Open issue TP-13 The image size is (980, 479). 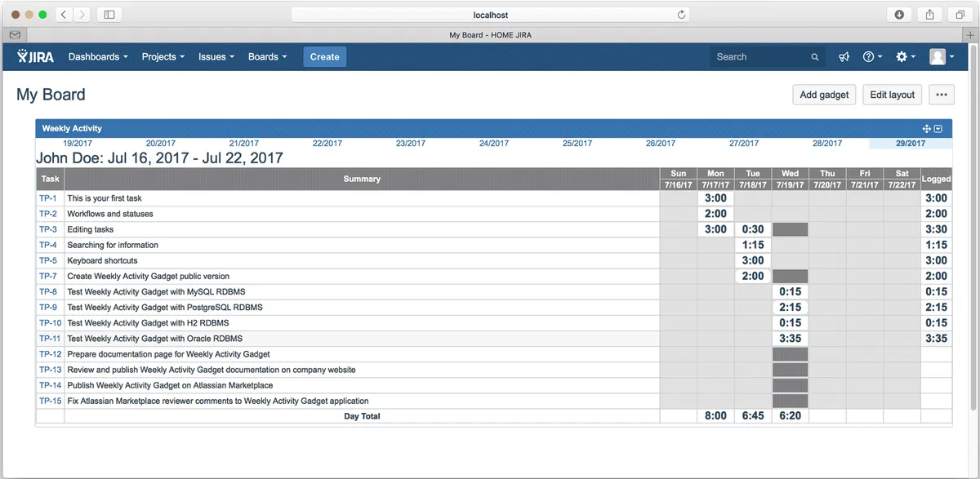tap(50, 370)
